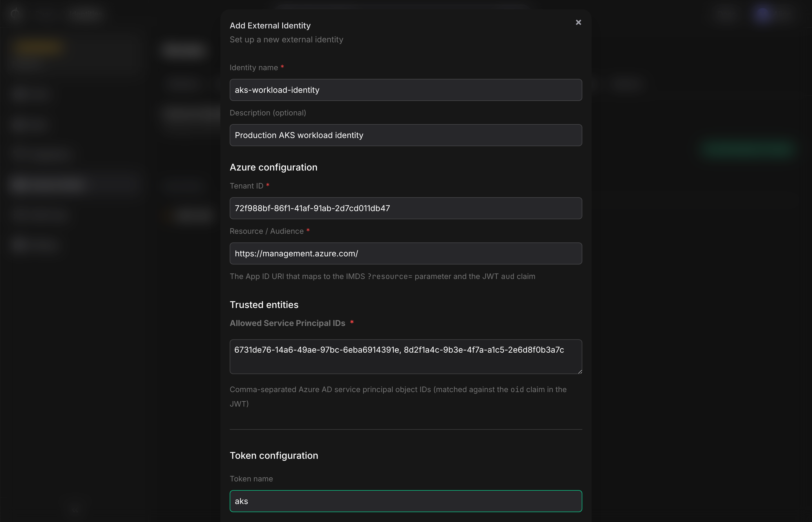
Task: Close the Add External Identity dialog
Action: coord(578,22)
